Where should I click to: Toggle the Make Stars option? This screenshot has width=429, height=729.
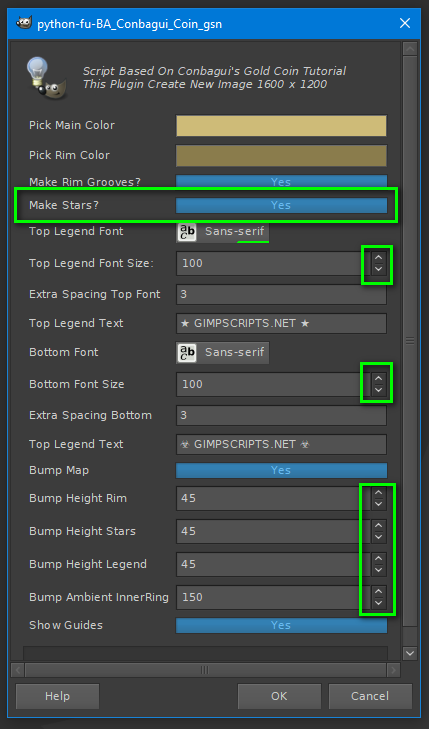coord(281,205)
